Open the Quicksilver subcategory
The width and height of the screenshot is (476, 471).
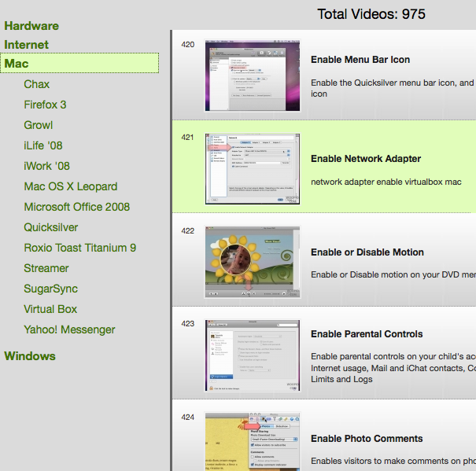coord(51,227)
